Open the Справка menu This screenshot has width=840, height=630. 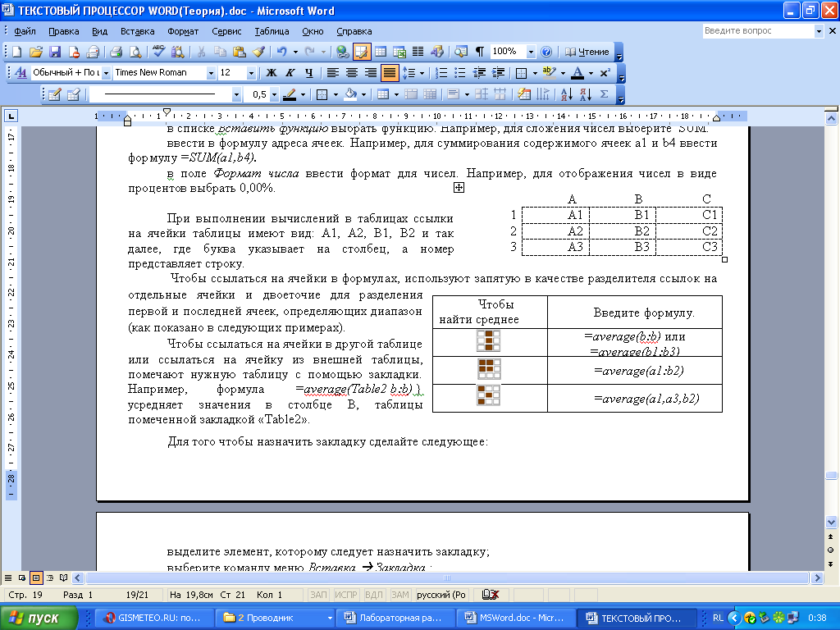click(x=354, y=31)
